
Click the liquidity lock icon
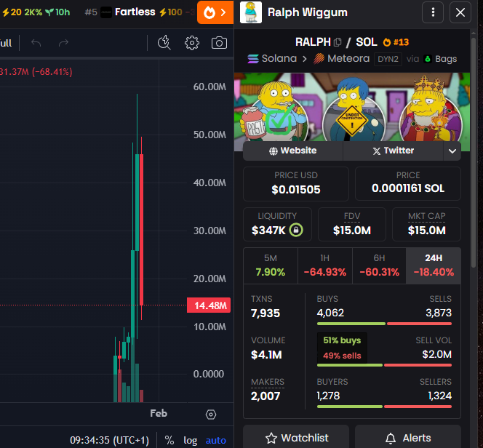tap(296, 230)
